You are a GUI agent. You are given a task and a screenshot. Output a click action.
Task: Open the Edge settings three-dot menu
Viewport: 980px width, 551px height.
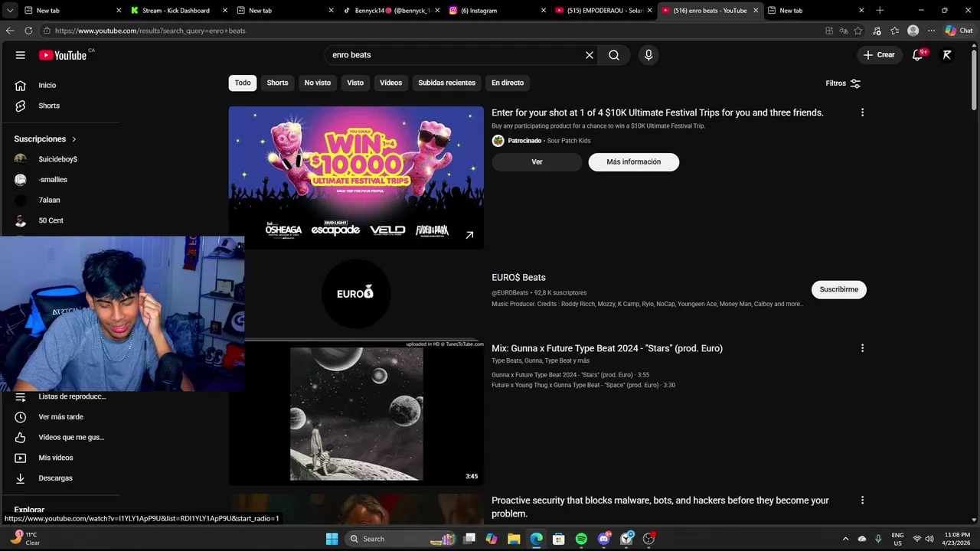pos(931,31)
